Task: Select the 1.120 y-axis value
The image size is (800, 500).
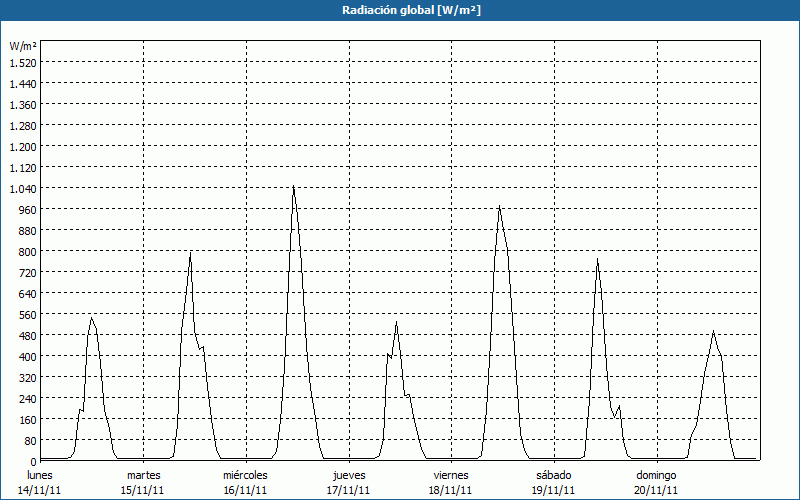Action: click(x=23, y=167)
